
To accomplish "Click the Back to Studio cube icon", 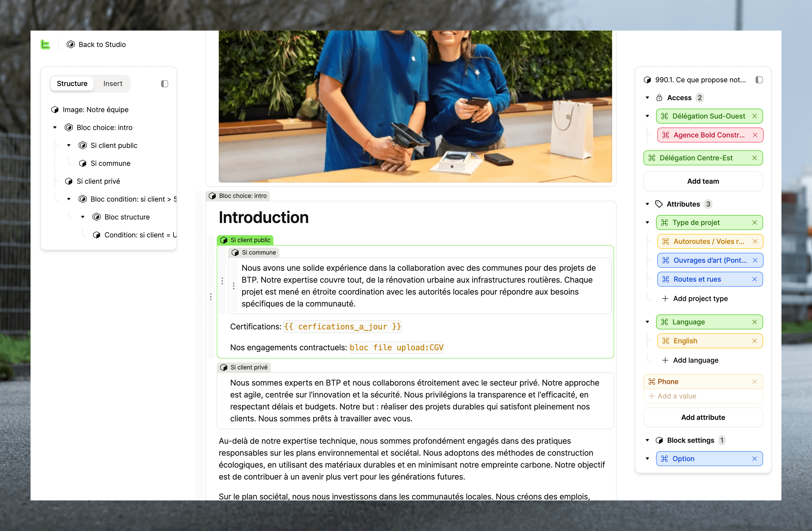I will point(71,44).
